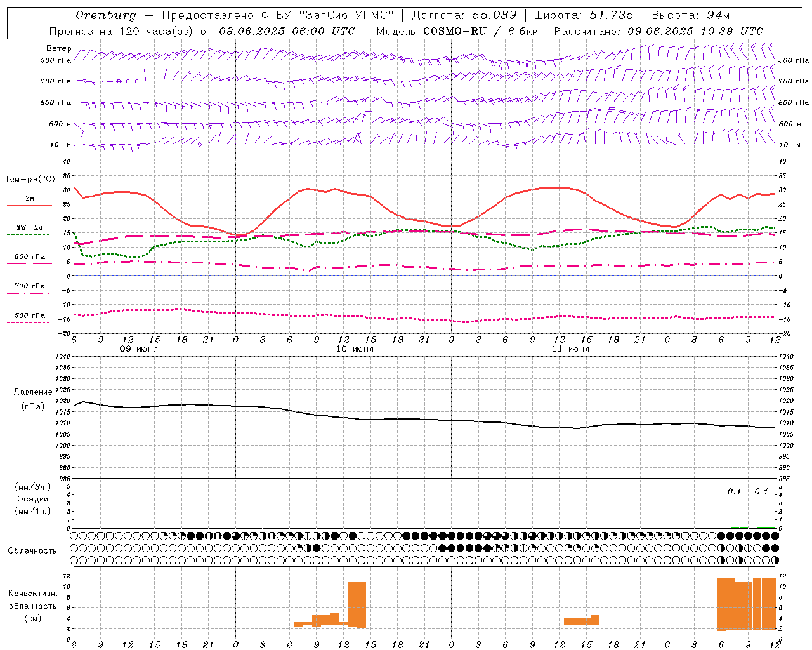Click the "(мм/3ч.)" precipitation unit label
Image resolution: width=812 pixels, height=650 pixels.
pos(33,487)
